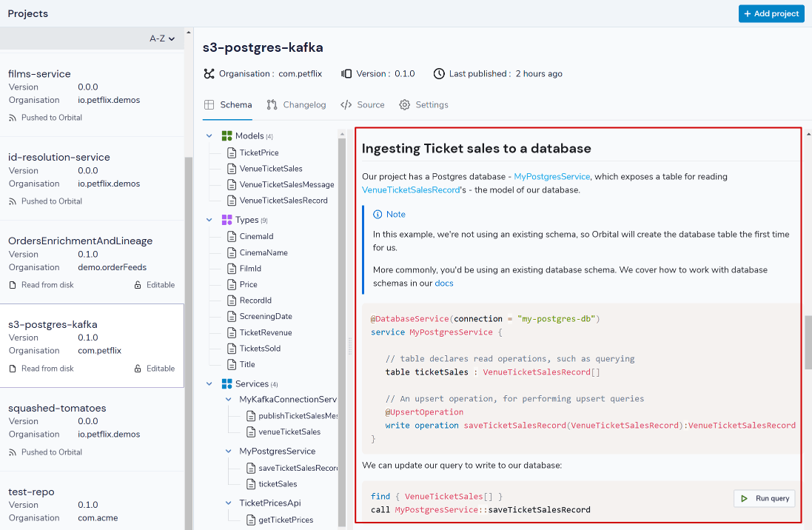Follow the MyPostgresService link in the text

(552, 177)
